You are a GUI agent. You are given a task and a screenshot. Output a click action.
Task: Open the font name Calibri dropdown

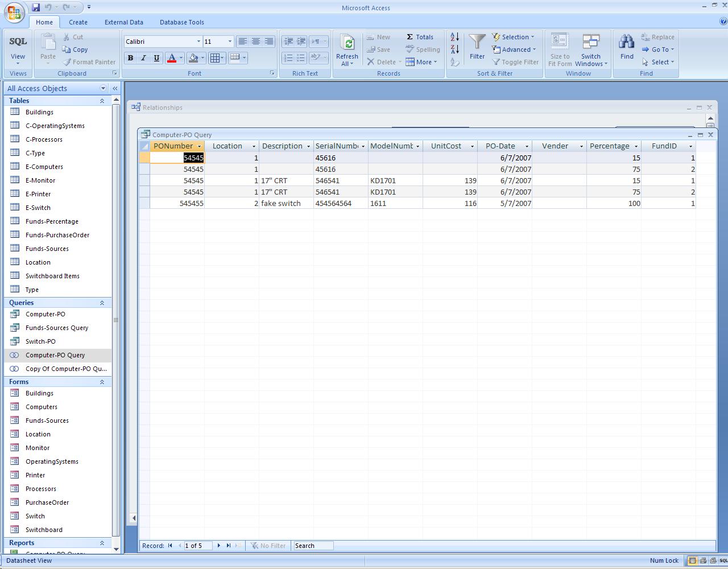[x=198, y=42]
